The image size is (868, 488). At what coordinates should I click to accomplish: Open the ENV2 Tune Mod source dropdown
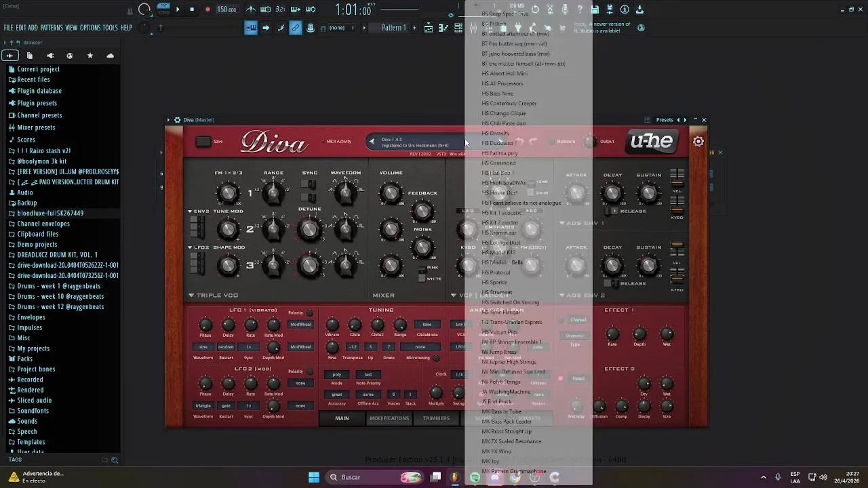point(201,211)
